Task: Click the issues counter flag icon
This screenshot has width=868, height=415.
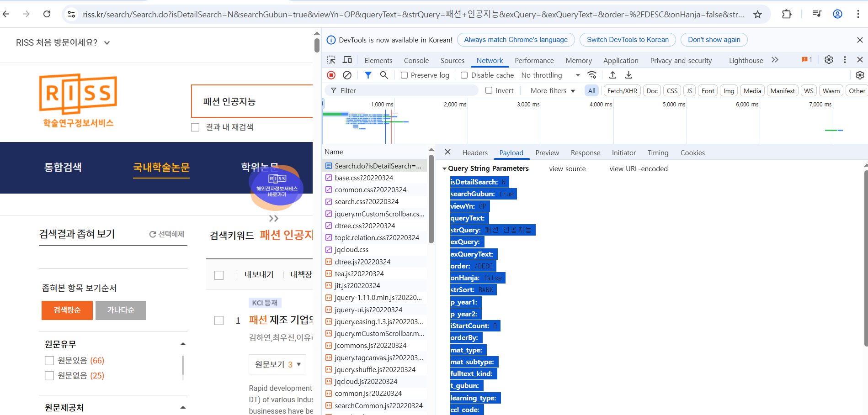Action: (x=807, y=60)
